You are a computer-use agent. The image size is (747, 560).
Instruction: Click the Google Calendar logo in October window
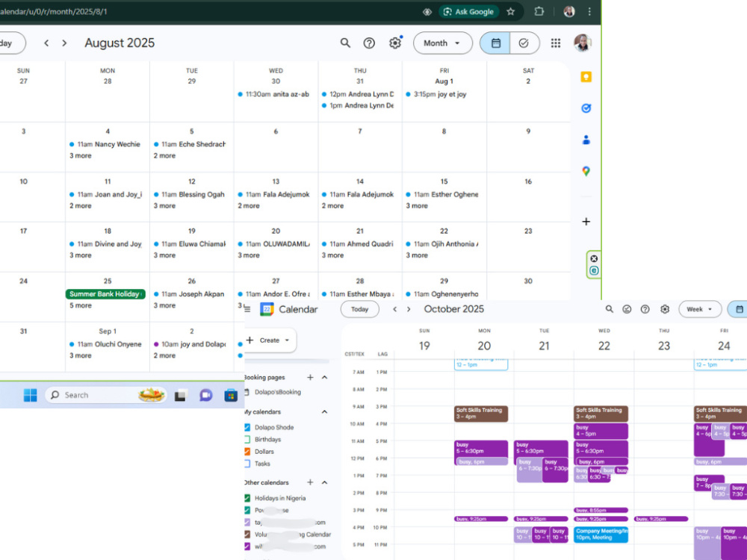267,310
